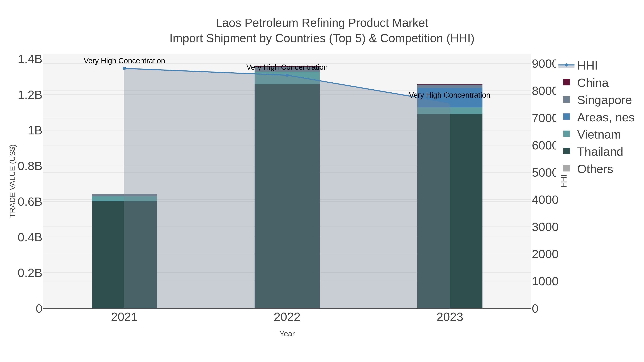
Task: Click the 2021 x-axis year label
Action: (124, 317)
